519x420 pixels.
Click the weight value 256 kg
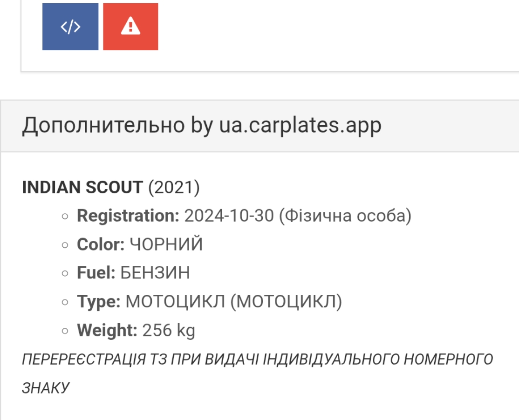pos(169,330)
